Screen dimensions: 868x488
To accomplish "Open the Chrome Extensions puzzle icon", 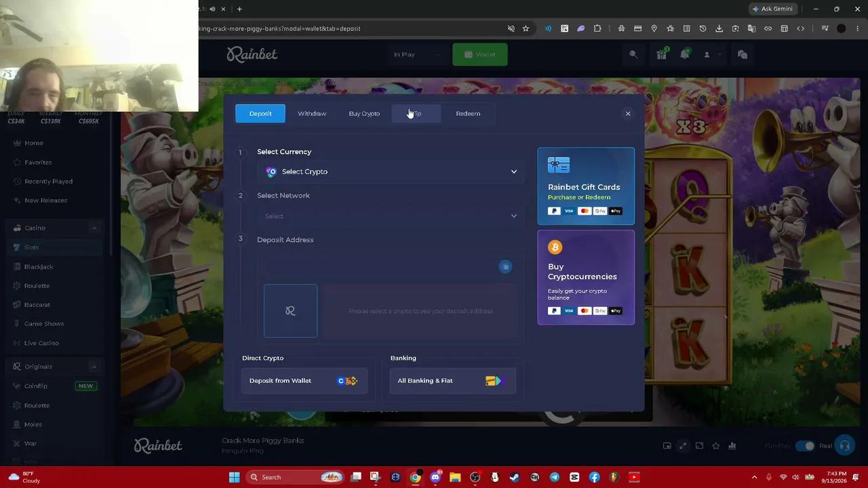I will 597,28.
